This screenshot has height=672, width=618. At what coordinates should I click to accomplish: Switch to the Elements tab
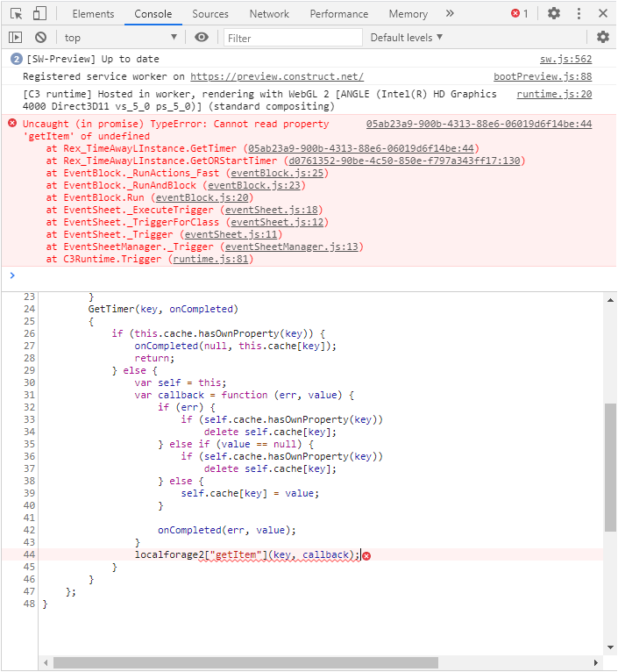click(94, 14)
